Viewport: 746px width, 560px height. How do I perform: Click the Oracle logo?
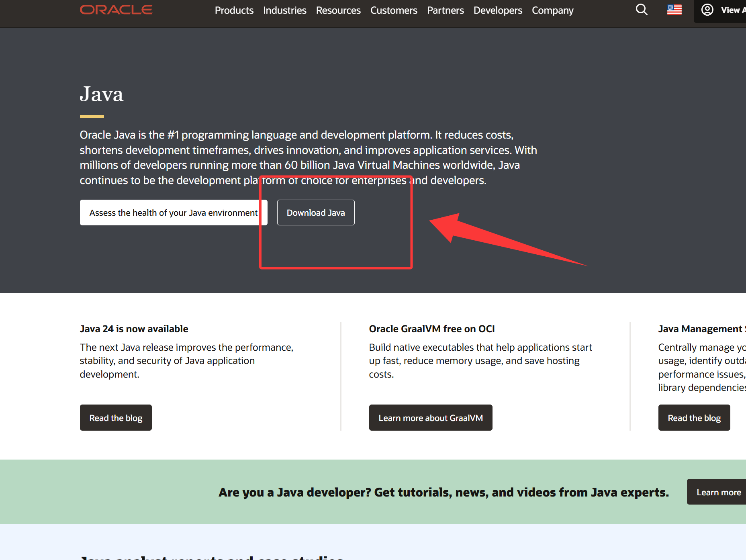point(116,10)
